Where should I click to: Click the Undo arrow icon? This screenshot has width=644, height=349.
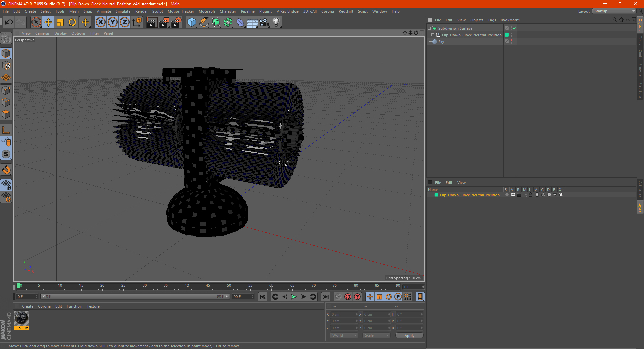[x=9, y=22]
